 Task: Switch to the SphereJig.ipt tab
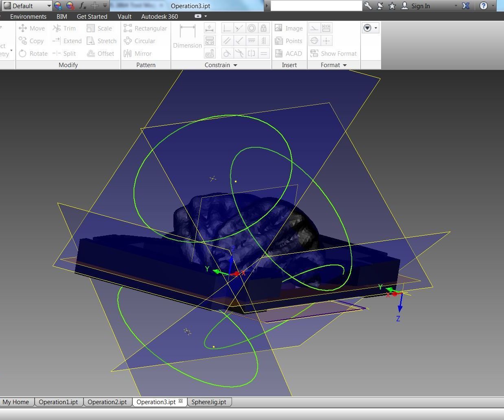tap(209, 402)
